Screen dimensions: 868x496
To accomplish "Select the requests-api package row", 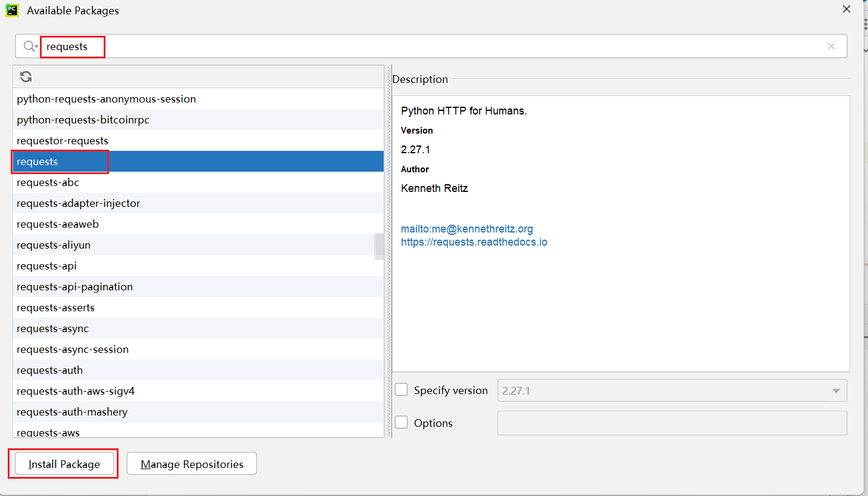I will point(198,266).
